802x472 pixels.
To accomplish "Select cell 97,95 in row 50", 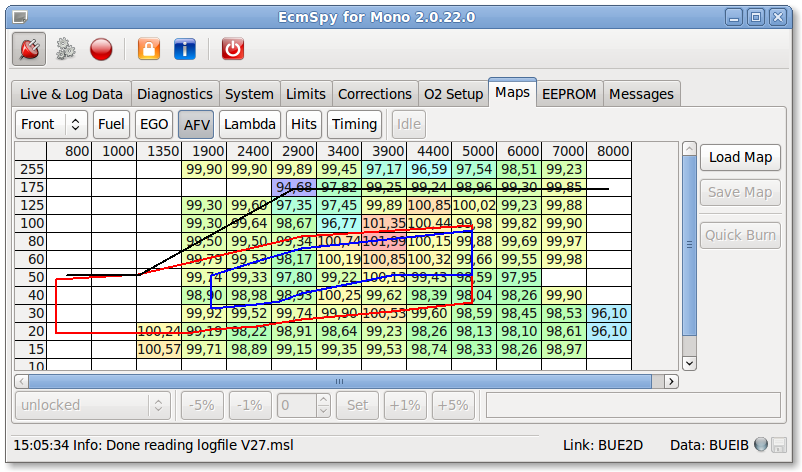I will [519, 277].
